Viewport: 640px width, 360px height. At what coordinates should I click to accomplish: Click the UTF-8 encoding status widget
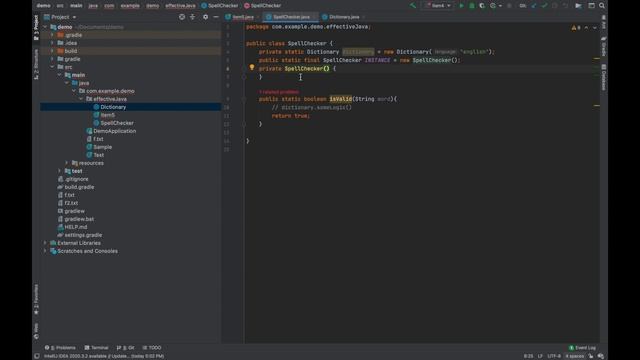(x=554, y=356)
